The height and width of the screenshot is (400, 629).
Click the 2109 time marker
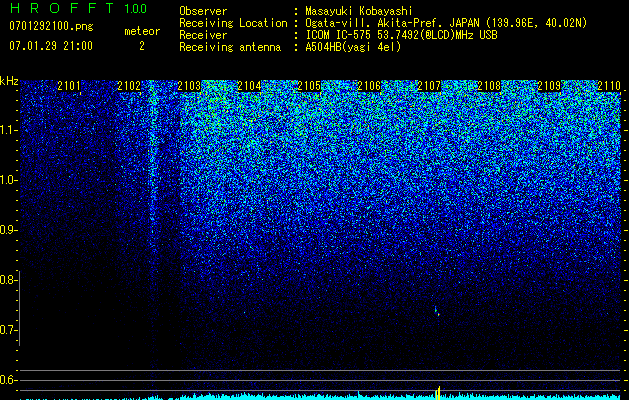pos(549,86)
